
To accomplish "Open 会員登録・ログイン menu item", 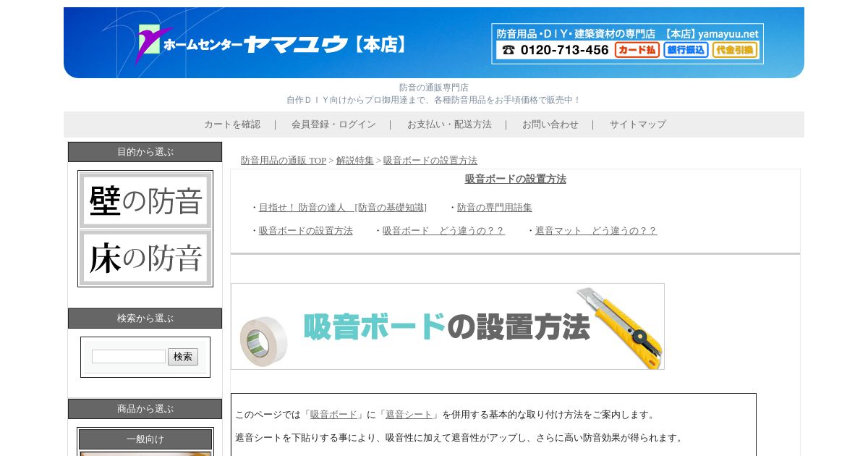I will [333, 124].
